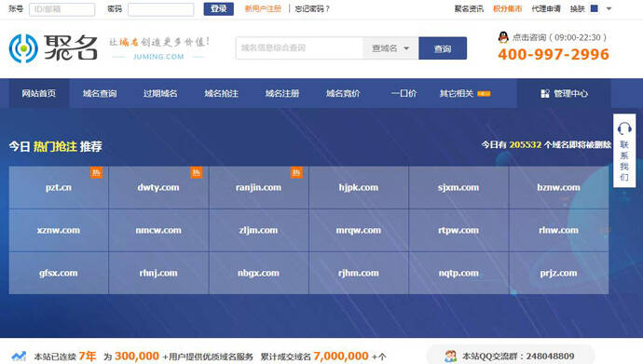Go to the 域名查询 tab
The image size is (643, 364).
[100, 93]
